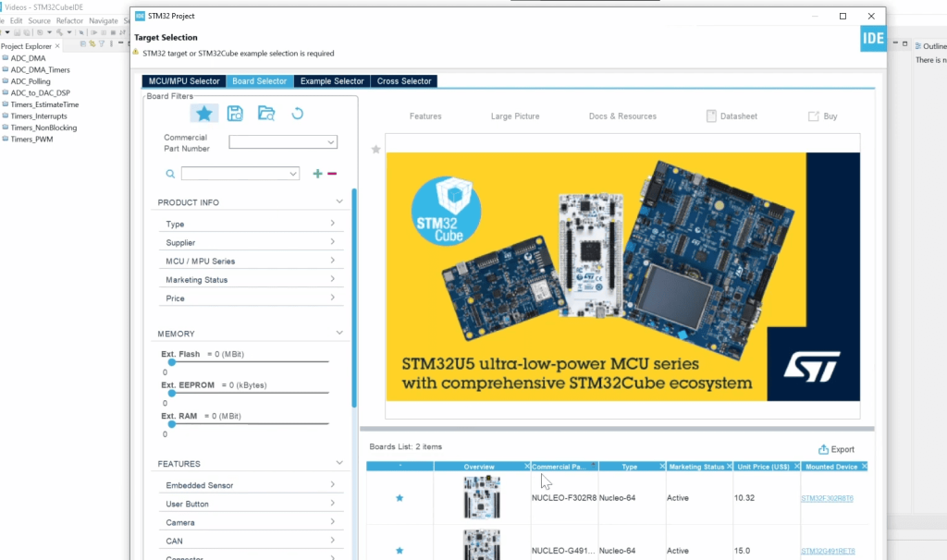947x560 pixels.
Task: Collapse the PRODUCT INFO section
Action: [x=339, y=201]
